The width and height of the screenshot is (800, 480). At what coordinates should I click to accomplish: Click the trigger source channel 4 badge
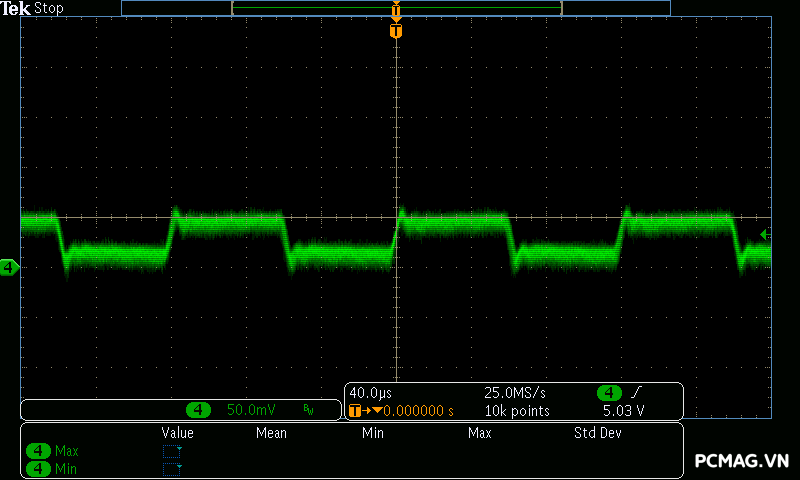click(x=609, y=393)
